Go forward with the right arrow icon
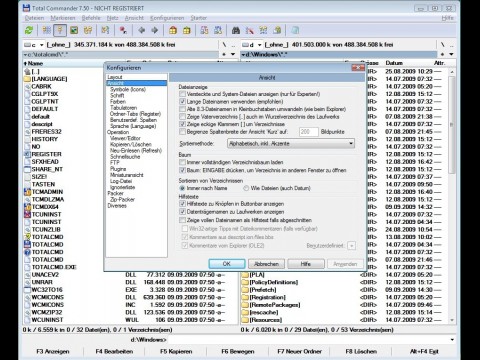Screen dimensions: 480x360 pyautogui.click(x=155, y=30)
